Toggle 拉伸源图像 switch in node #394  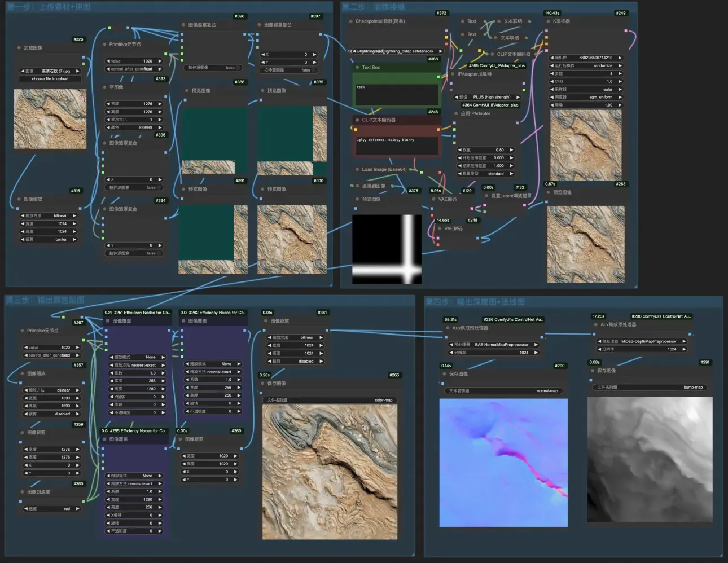134,253
